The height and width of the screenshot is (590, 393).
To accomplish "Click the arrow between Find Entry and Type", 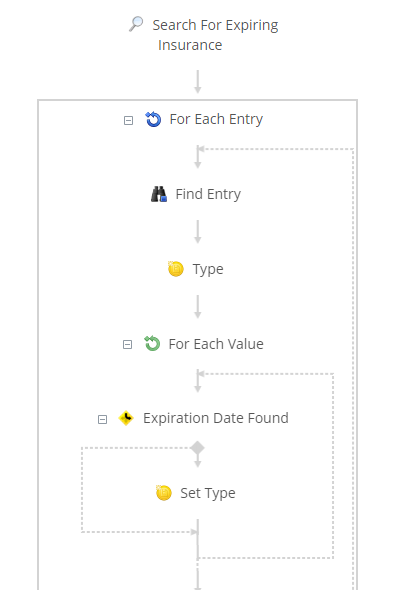I will [198, 232].
